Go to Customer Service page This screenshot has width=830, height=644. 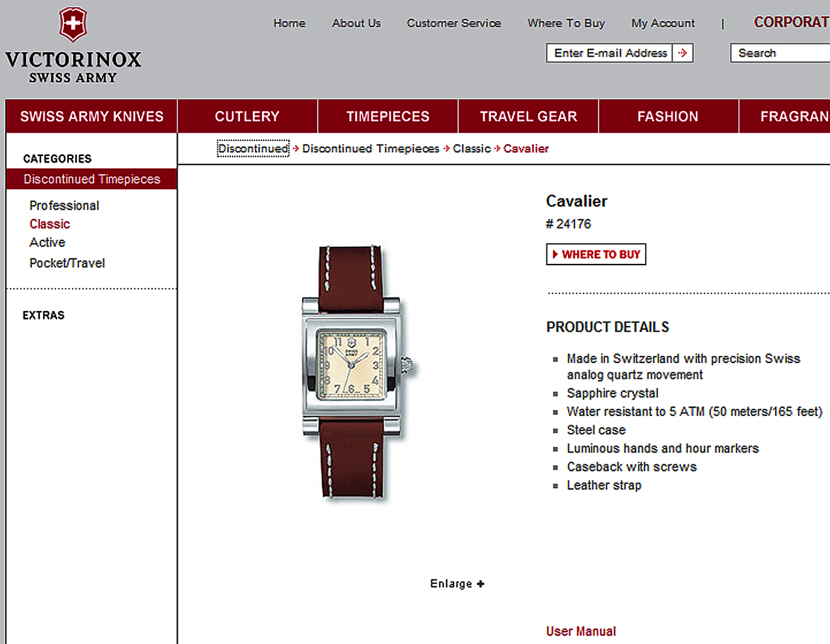[454, 23]
